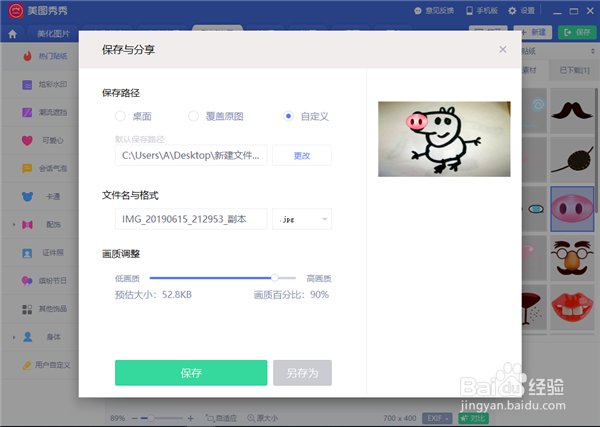Open 设置 gear in title bar

[x=512, y=11]
